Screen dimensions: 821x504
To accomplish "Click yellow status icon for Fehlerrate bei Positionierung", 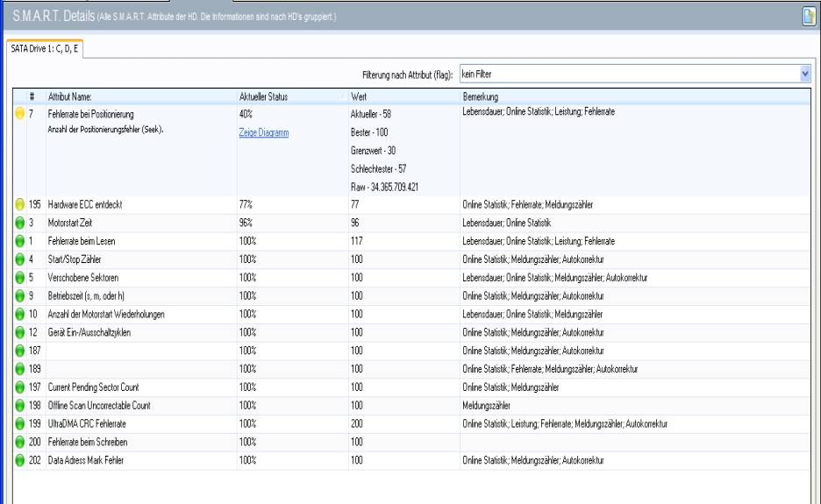I will click(19, 114).
